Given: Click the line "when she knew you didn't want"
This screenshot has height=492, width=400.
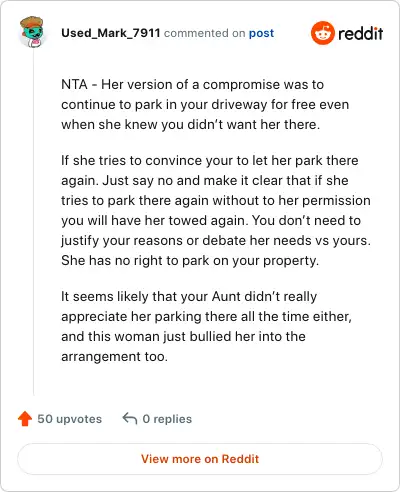Looking at the screenshot, I should 190,125.
